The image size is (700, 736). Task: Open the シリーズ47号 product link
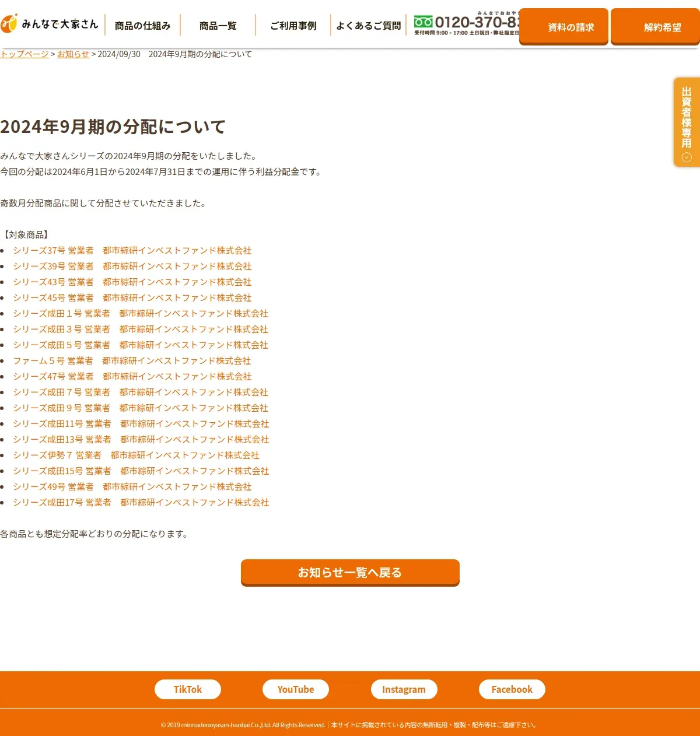coord(132,377)
